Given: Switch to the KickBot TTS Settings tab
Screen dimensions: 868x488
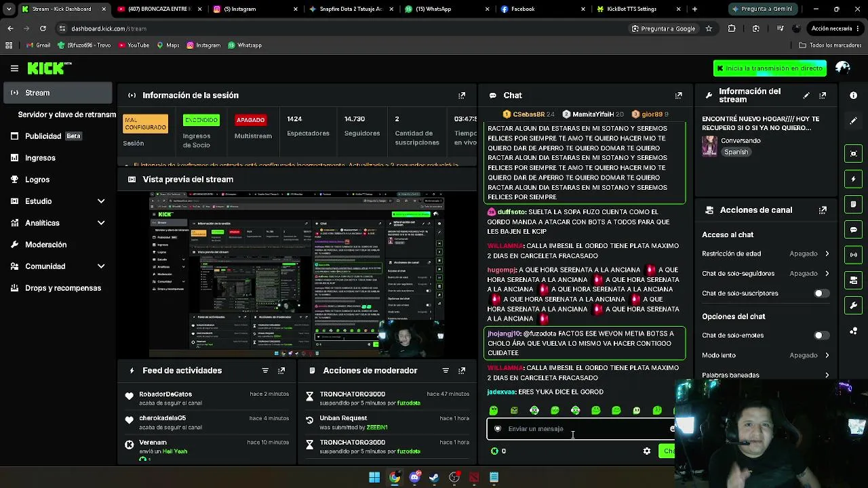Looking at the screenshot, I should 638,9.
